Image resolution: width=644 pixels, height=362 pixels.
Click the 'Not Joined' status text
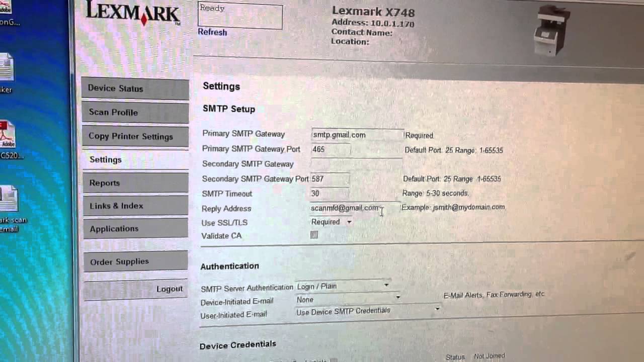[x=489, y=356]
